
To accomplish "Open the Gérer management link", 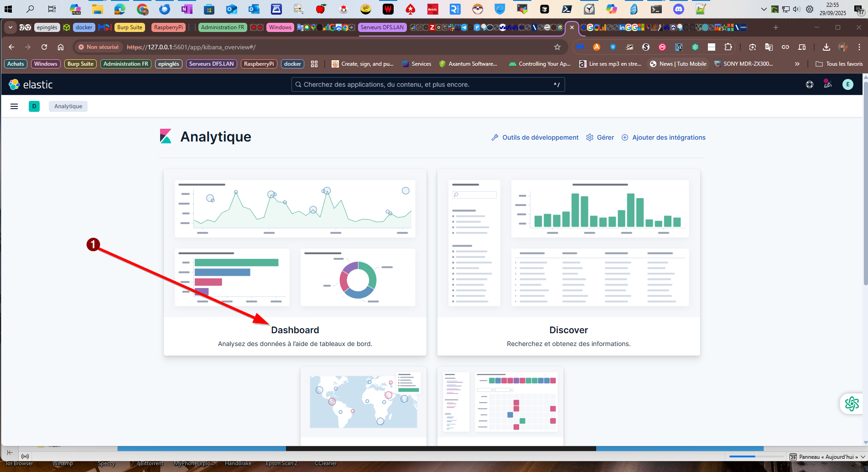I will pyautogui.click(x=600, y=137).
